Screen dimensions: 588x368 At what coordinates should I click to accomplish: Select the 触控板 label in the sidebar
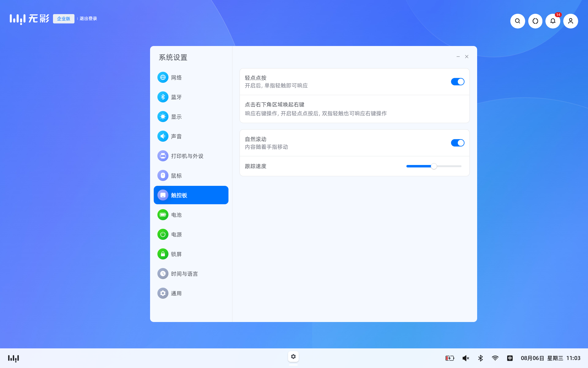pyautogui.click(x=179, y=195)
